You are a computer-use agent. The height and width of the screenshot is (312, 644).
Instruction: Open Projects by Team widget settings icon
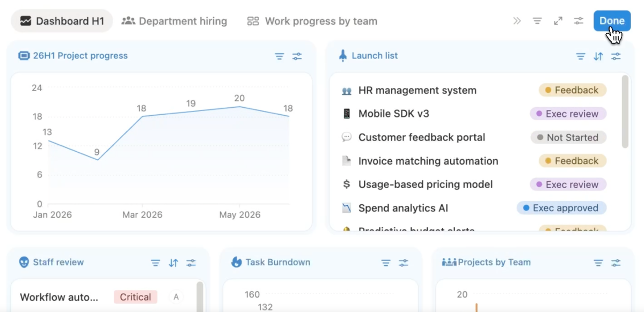pyautogui.click(x=616, y=263)
